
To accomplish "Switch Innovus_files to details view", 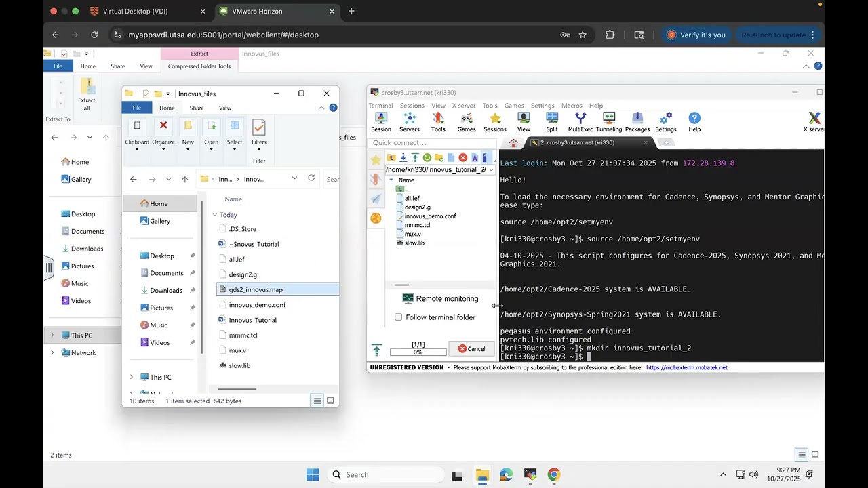I will [317, 401].
